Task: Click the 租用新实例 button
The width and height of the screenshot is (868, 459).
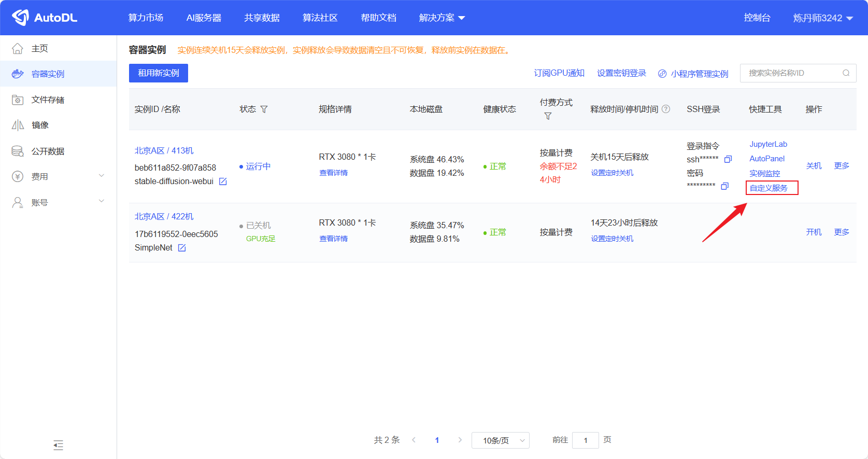Action: coord(159,73)
